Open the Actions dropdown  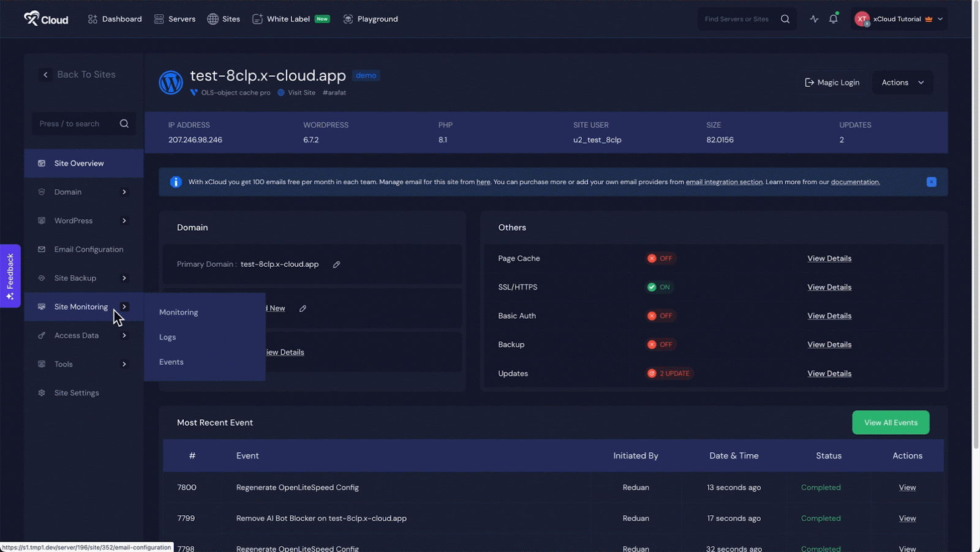click(x=902, y=82)
